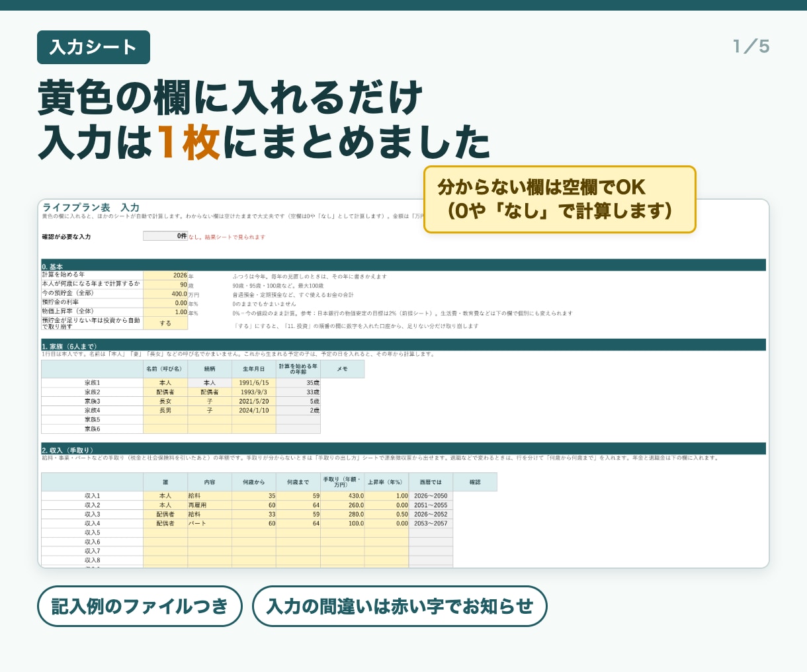Click the empty name cell for 家族5
The height and width of the screenshot is (672, 807).
pos(165,420)
